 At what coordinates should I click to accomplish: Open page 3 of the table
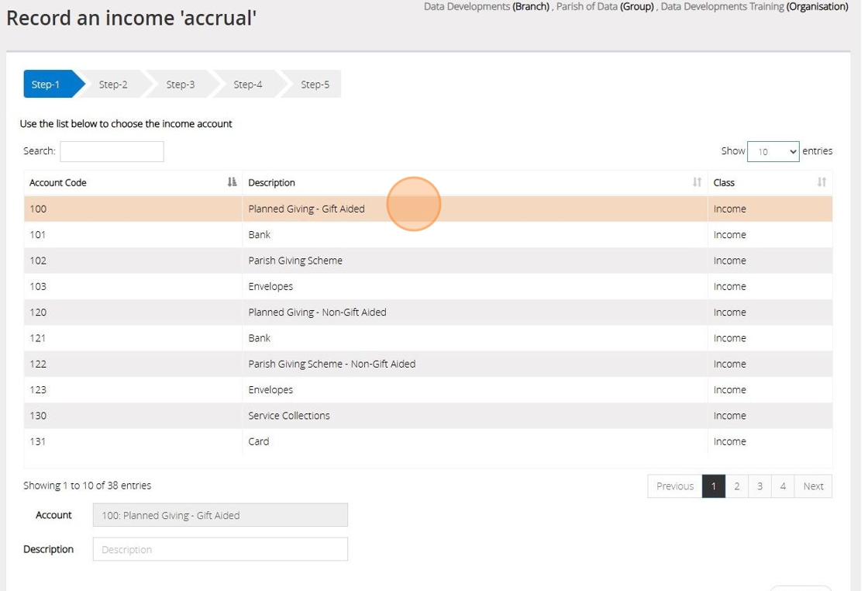pyautogui.click(x=759, y=486)
